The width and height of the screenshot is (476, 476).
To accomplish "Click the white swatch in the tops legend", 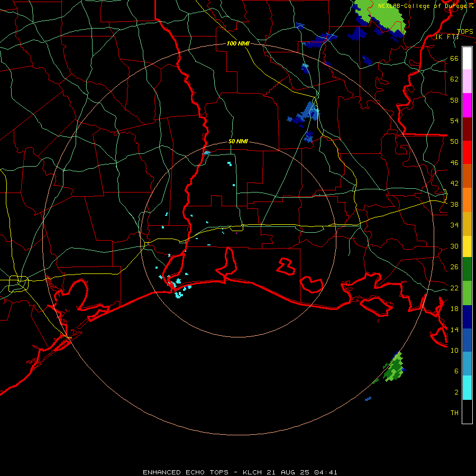I will pyautogui.click(x=467, y=58).
